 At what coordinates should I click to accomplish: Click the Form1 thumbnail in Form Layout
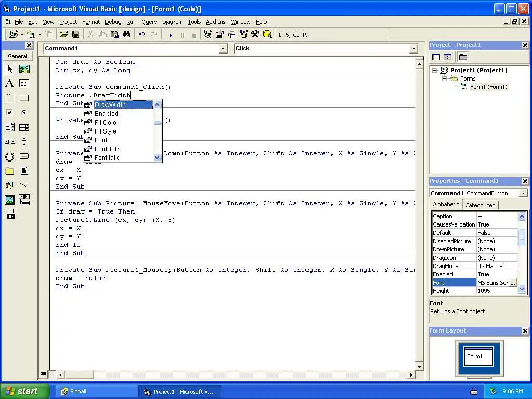point(478,356)
